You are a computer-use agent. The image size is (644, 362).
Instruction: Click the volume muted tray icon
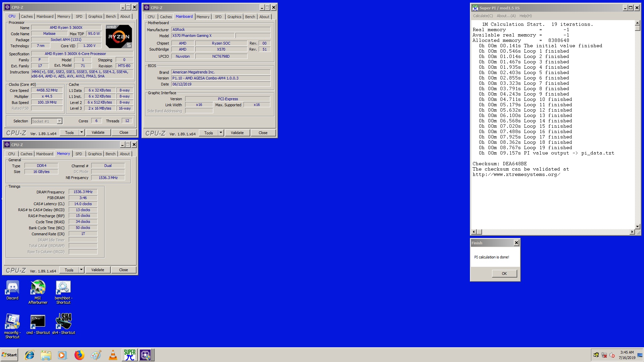point(612,355)
